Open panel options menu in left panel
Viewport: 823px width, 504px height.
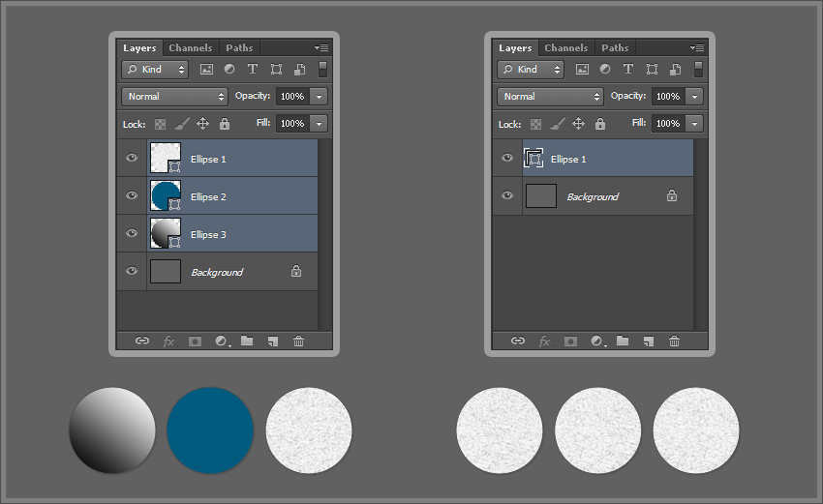(321, 47)
